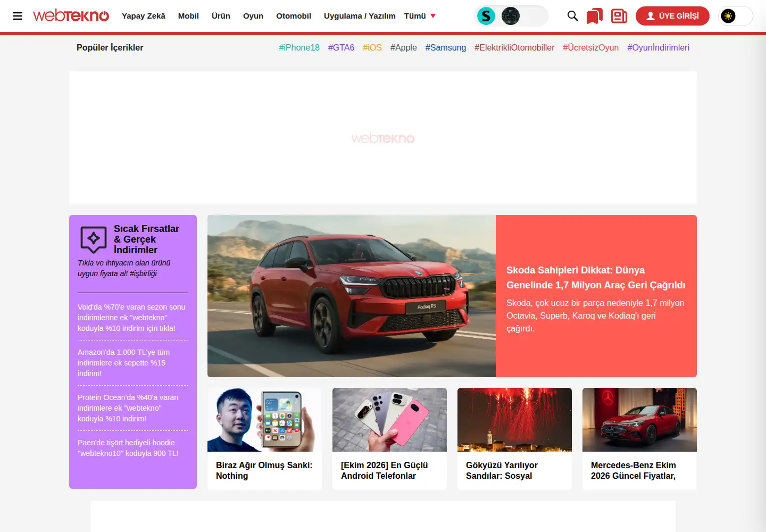
Task: Open the #ElektrikliOtomobiller tag
Action: (514, 47)
